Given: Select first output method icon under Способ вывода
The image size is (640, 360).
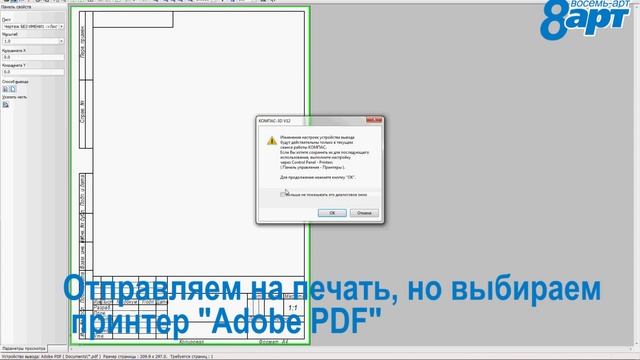Looking at the screenshot, I should 6,89.
